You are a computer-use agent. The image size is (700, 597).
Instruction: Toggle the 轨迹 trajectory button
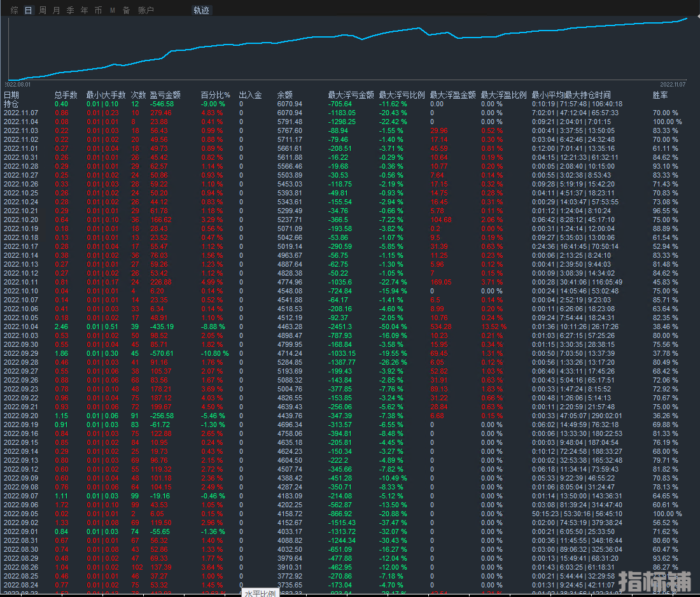[x=202, y=10]
